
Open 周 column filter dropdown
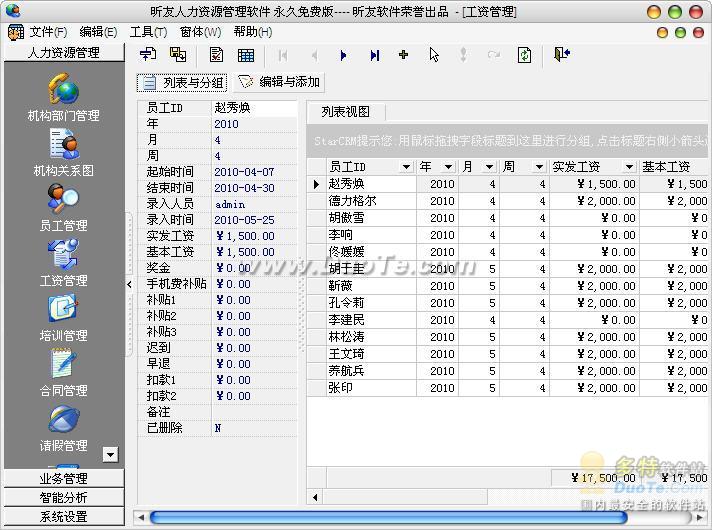[539, 167]
